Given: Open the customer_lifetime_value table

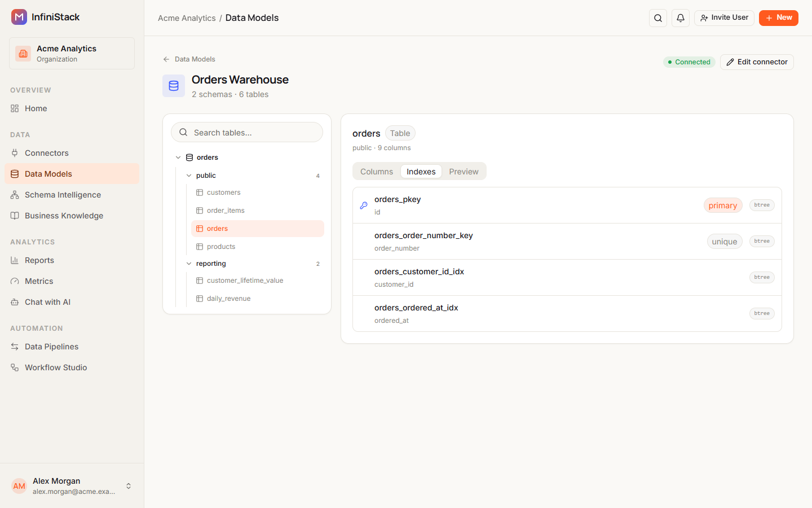Looking at the screenshot, I should pos(258,281).
